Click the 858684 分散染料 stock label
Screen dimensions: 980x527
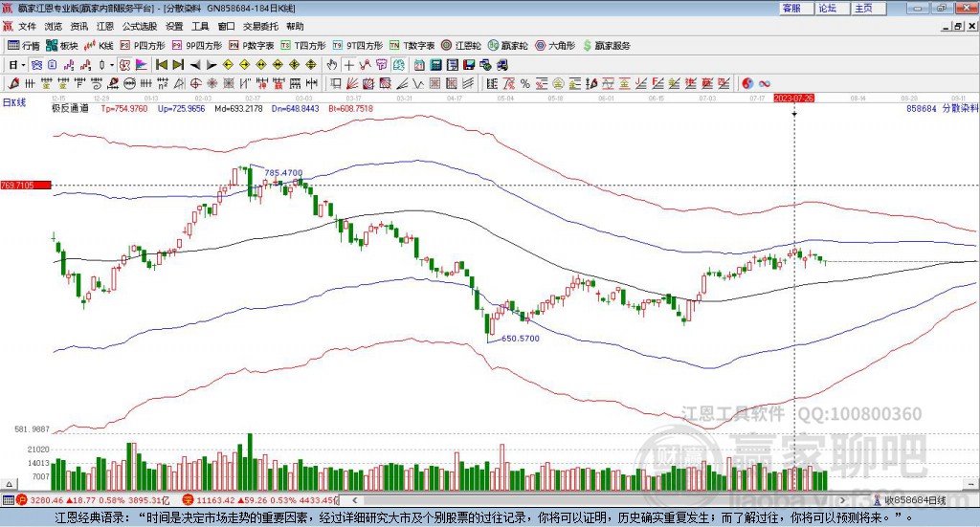click(942, 109)
